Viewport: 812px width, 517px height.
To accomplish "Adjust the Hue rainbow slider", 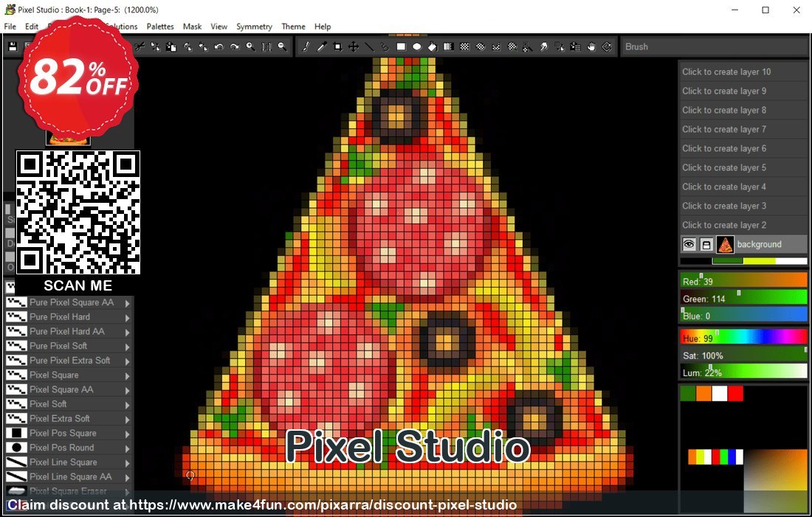I will pyautogui.click(x=743, y=338).
